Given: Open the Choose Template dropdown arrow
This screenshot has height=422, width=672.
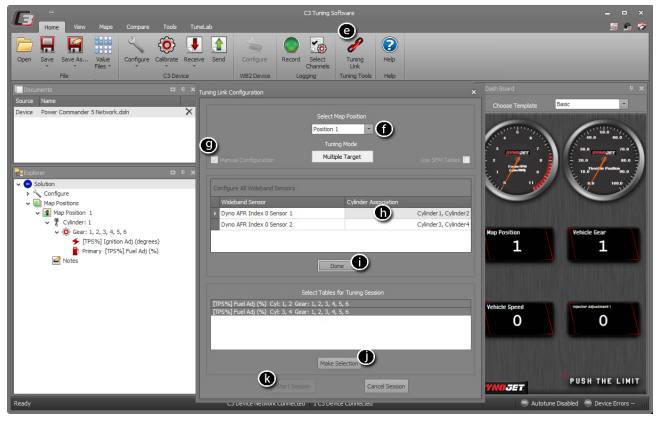Looking at the screenshot, I should tap(624, 104).
